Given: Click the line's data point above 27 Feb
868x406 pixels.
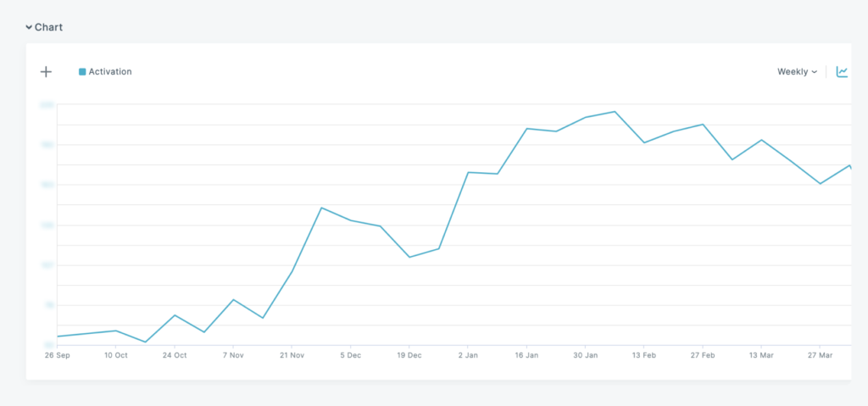Looking at the screenshot, I should click(x=703, y=125).
